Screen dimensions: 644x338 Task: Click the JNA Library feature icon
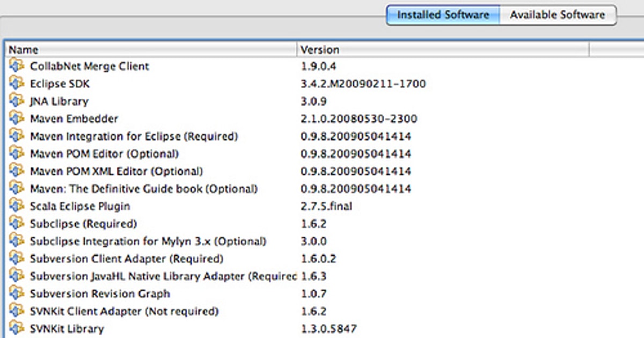tap(16, 101)
